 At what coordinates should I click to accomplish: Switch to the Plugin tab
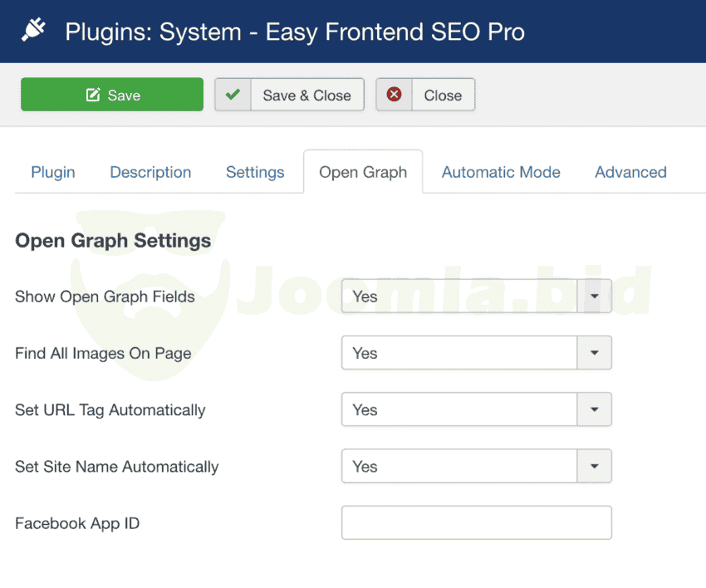(x=53, y=172)
